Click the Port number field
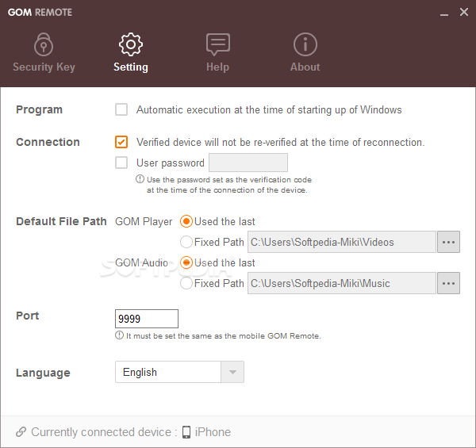This screenshot has height=448, width=476. [147, 319]
